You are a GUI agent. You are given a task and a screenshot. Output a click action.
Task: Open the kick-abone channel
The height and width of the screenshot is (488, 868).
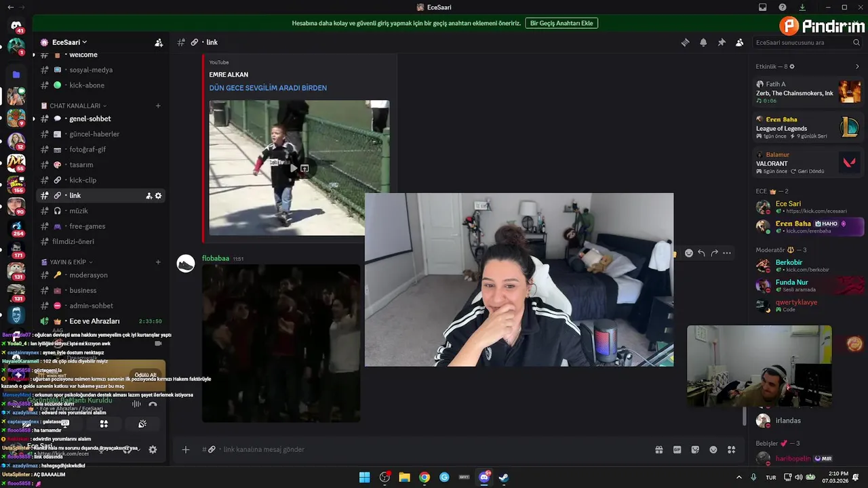(x=101, y=85)
